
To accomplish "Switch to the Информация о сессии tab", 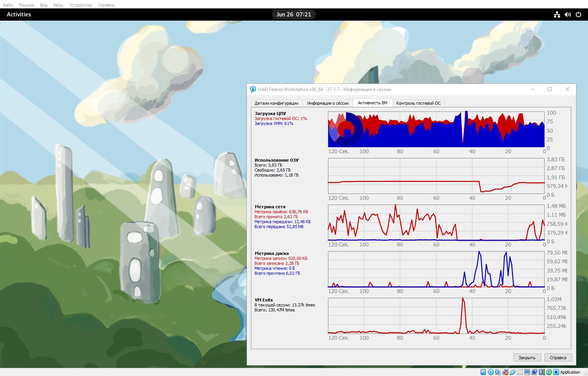I will click(327, 103).
